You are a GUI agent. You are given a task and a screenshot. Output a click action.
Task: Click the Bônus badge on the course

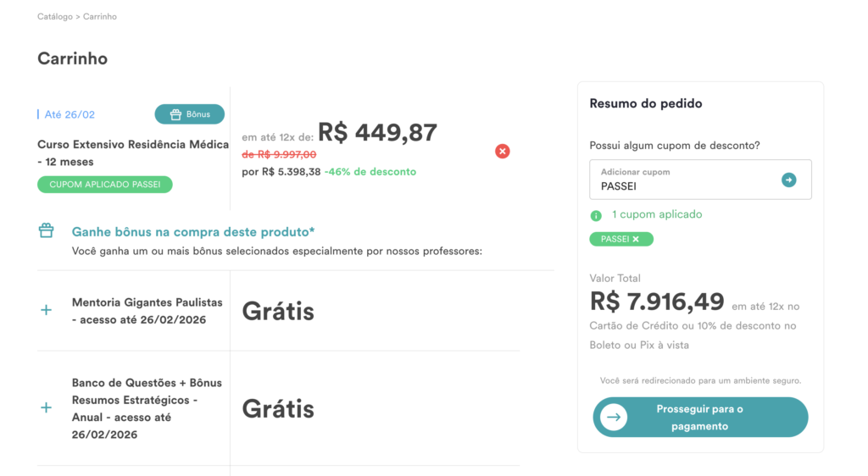tap(189, 114)
